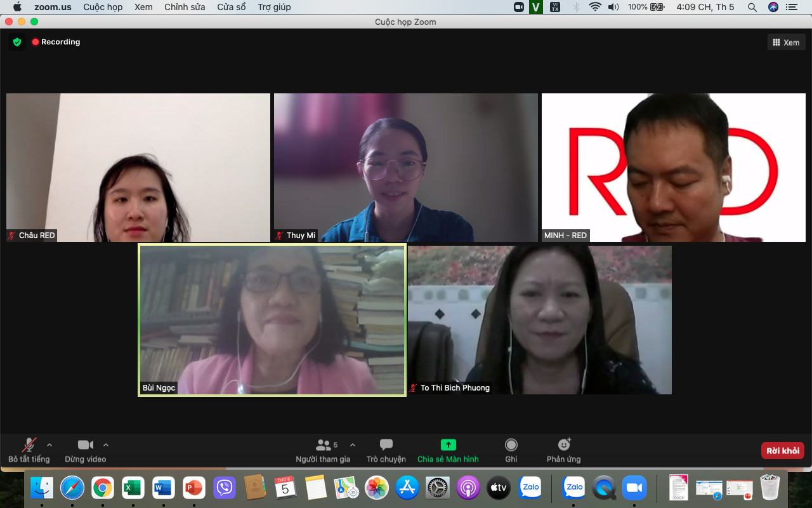
Task: Select Bùi Ngọc video tile
Action: coord(272,320)
